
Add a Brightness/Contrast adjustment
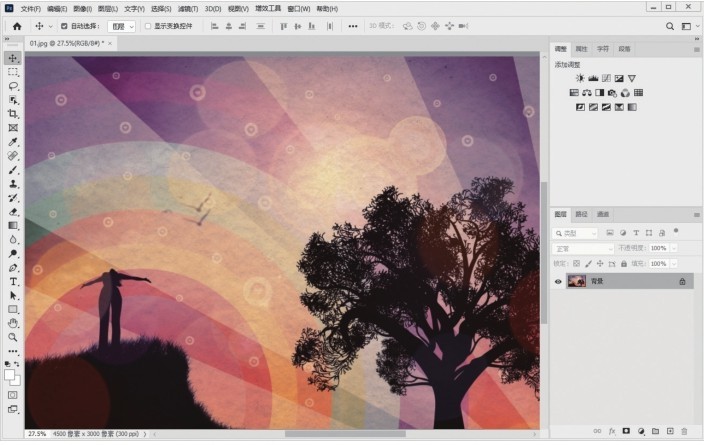[580, 78]
